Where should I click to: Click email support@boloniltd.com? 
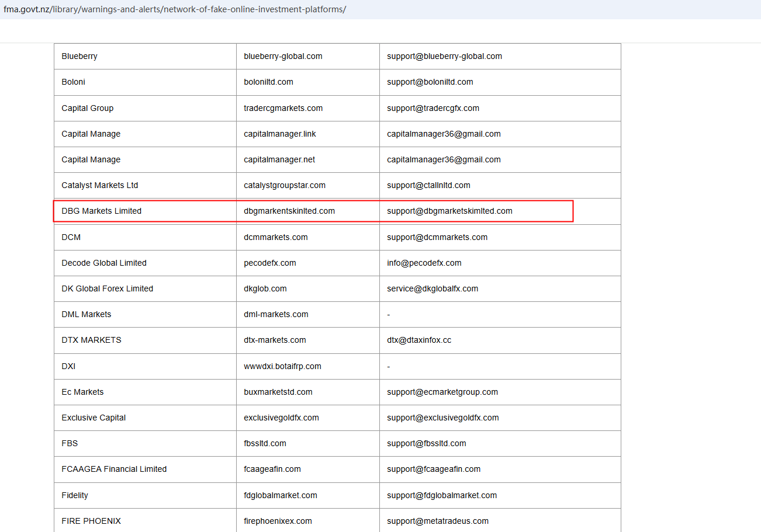(430, 82)
